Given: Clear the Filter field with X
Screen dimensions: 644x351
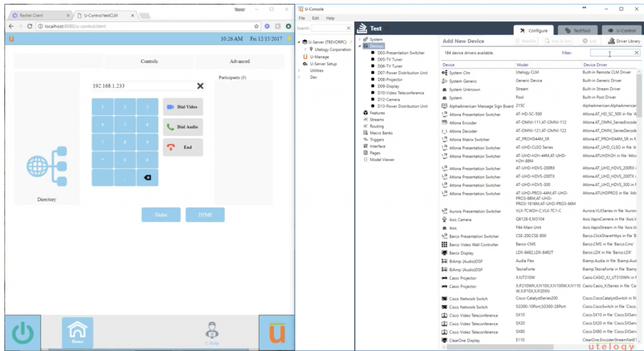Looking at the screenshot, I should pos(636,53).
